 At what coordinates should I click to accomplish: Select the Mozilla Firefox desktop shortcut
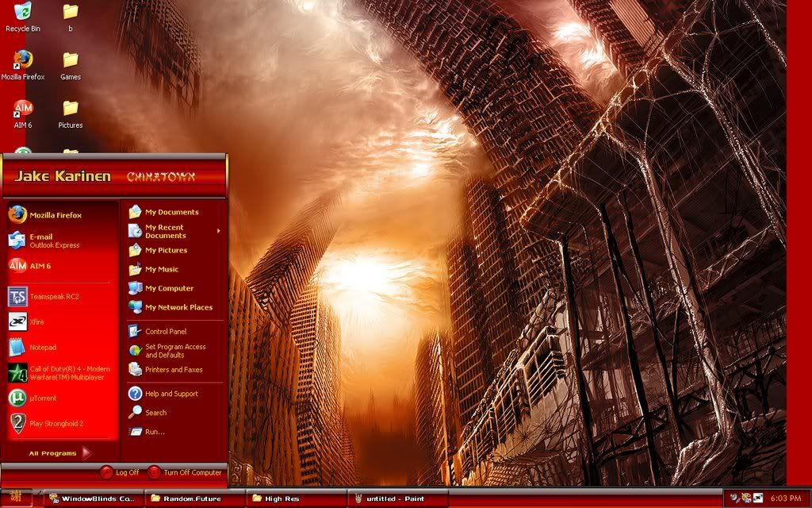23,65
